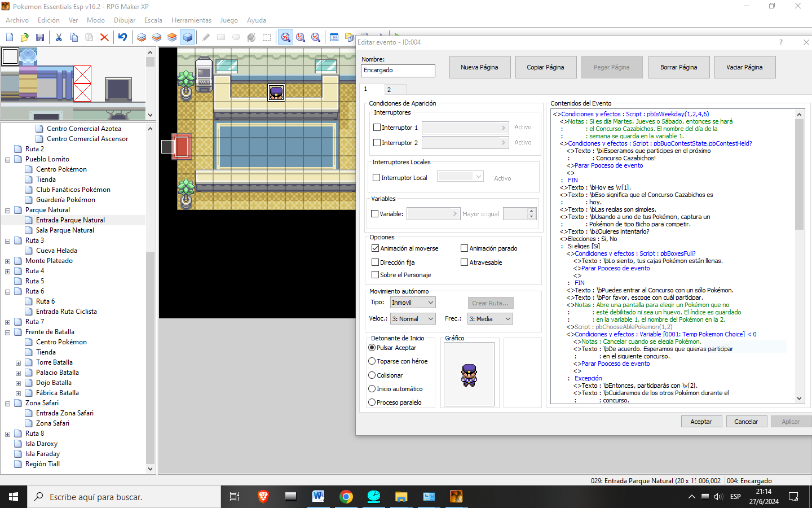The image size is (812, 508).
Task: Click the red X Delete icon
Action: coord(104,37)
